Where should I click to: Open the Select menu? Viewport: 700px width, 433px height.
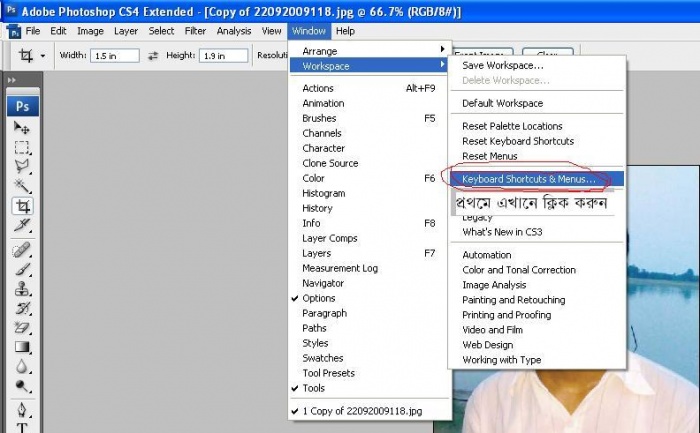point(161,31)
